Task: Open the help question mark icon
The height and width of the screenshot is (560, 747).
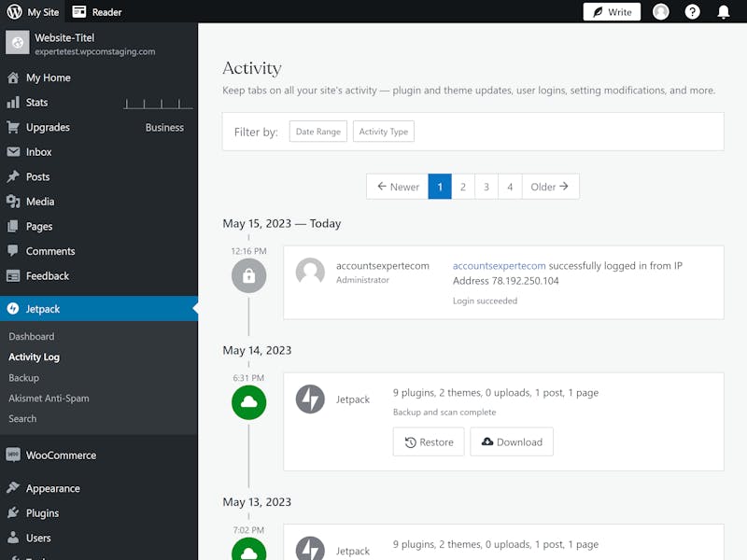Action: pos(692,11)
